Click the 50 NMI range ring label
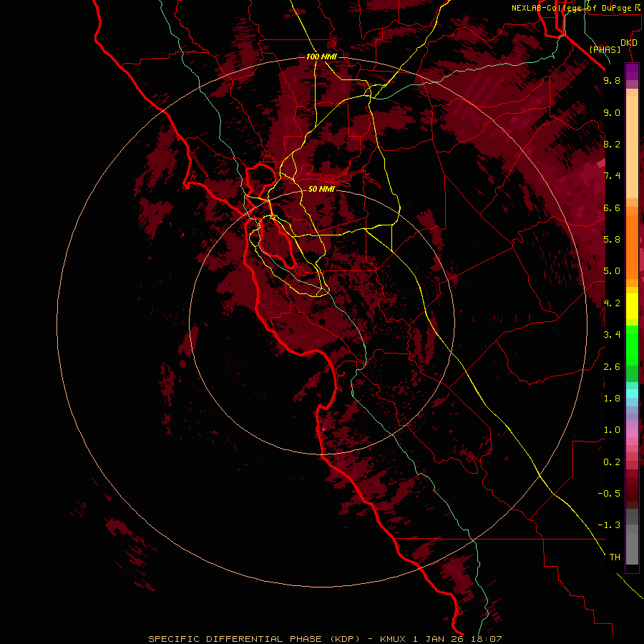Image resolution: width=644 pixels, height=644 pixels. pos(321,190)
